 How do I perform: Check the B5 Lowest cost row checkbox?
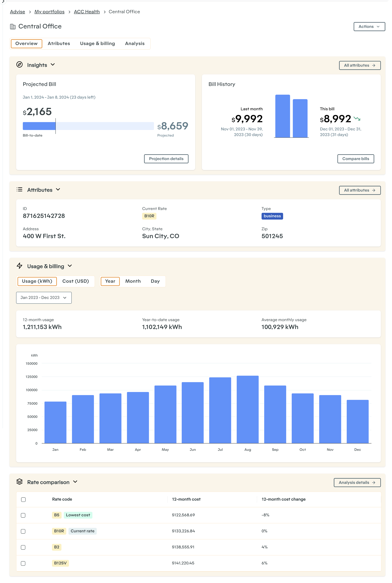tap(23, 515)
